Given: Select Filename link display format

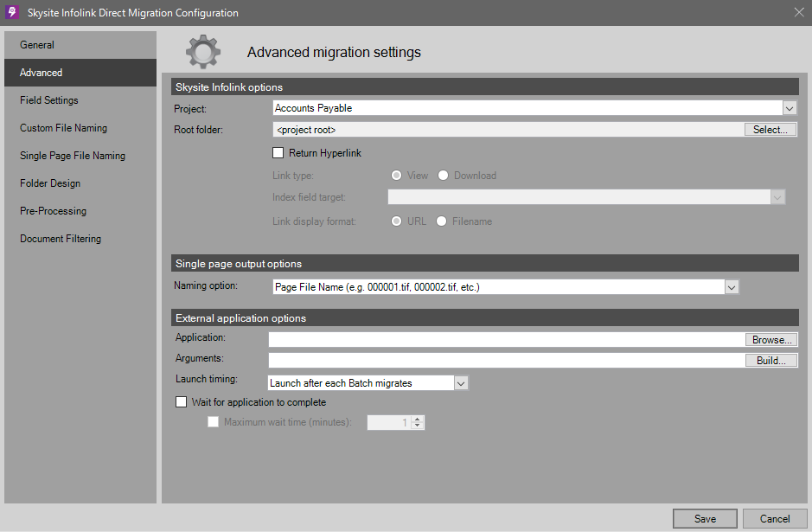Looking at the screenshot, I should click(441, 221).
